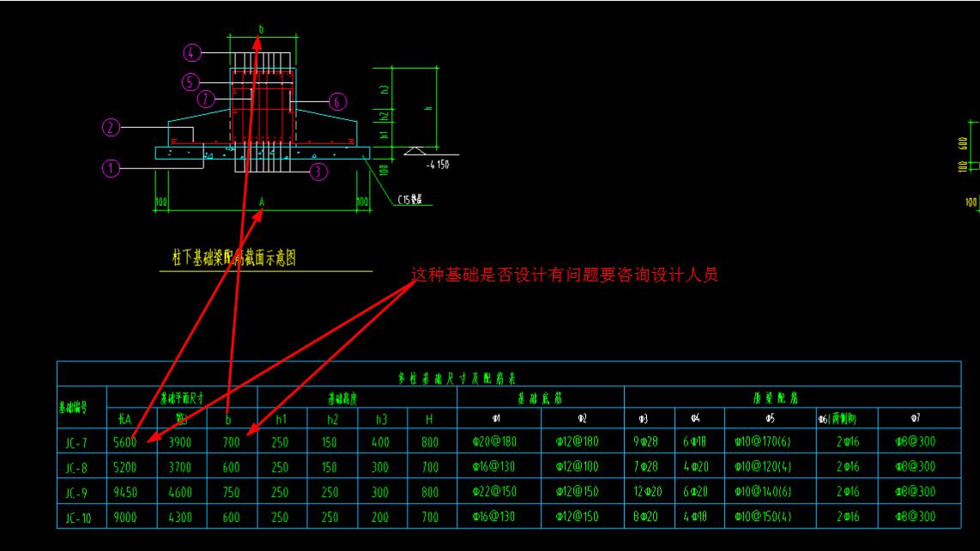The image size is (980, 551).
Task: Click the h1 column header
Action: click(281, 419)
